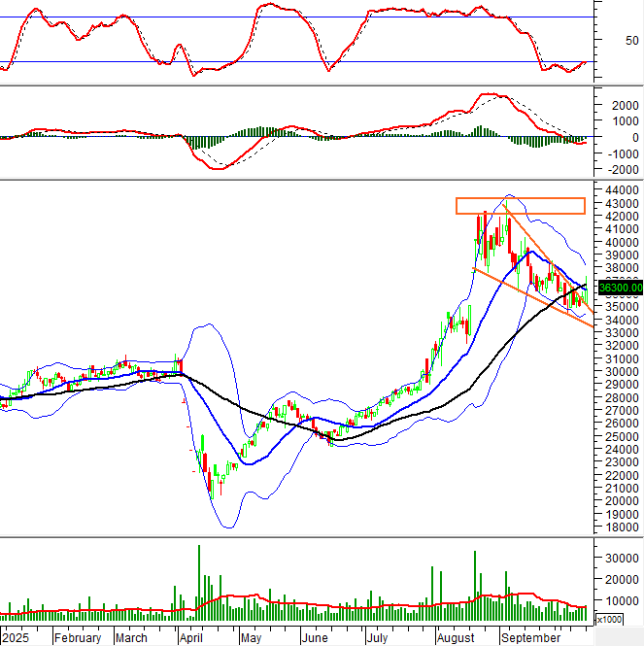Select the August date axis marker

pyautogui.click(x=455, y=638)
